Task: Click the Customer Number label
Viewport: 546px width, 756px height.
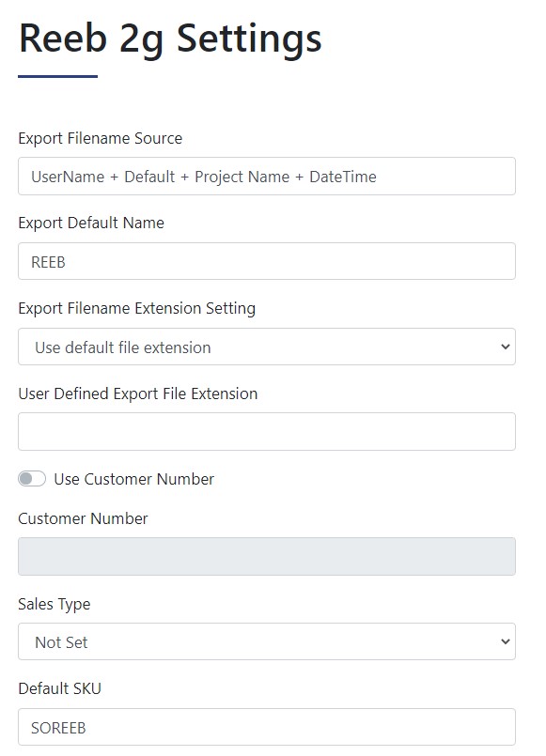Action: point(83,518)
